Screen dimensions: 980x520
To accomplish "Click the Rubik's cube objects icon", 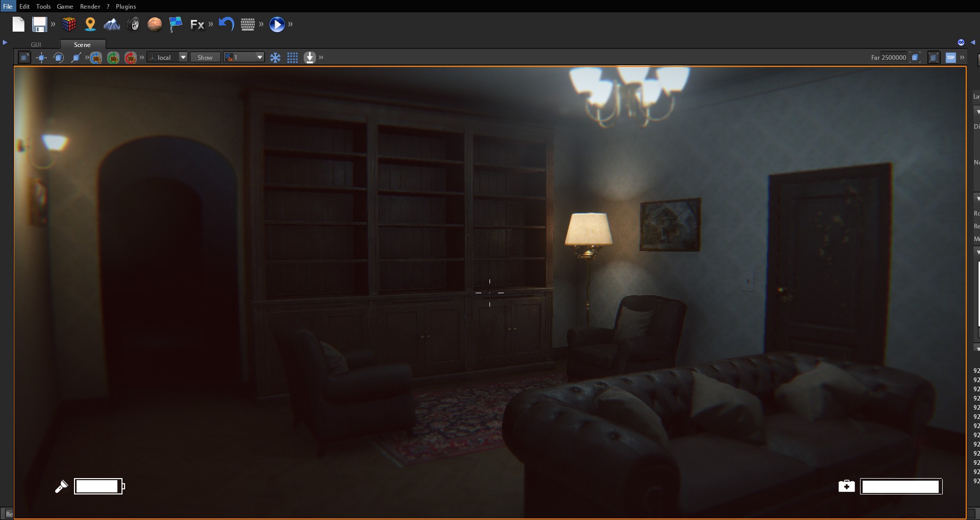I will tap(69, 24).
